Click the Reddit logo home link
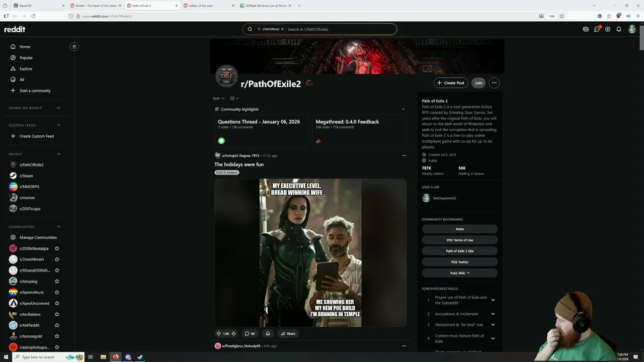Image resolution: width=644 pixels, height=362 pixels. point(15,29)
